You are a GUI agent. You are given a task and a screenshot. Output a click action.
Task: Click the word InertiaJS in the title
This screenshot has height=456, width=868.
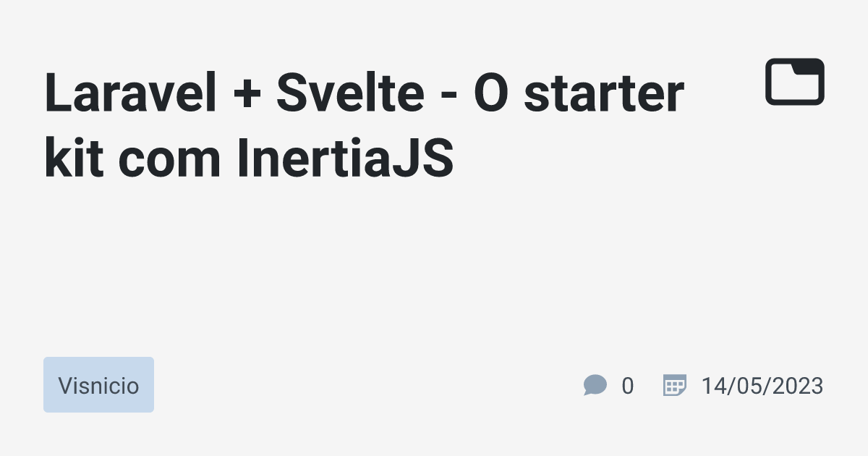coord(345,159)
